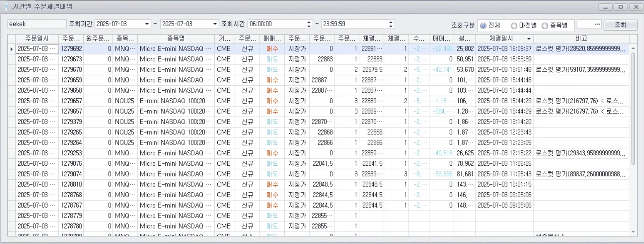Viewport: 644px width, 244px height.
Task: Click the timestamp 2025-07-03 13:14:20
Action: 505,122
